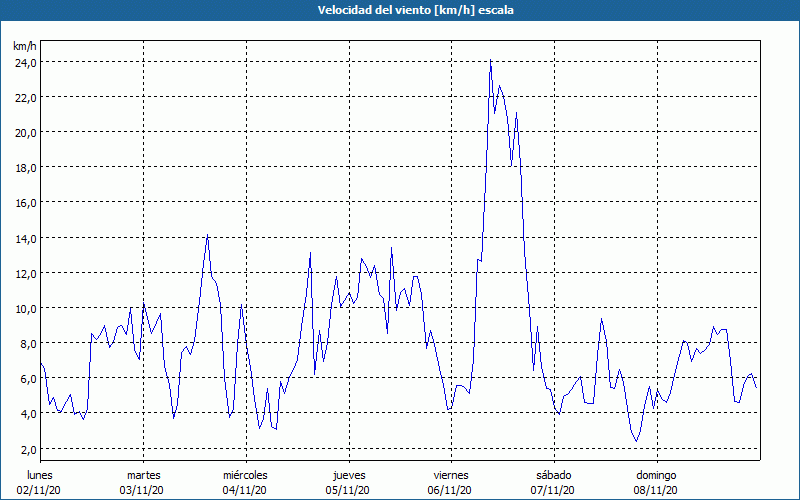Click the 18,0 y-axis value
The image size is (800, 500).
coord(26,168)
